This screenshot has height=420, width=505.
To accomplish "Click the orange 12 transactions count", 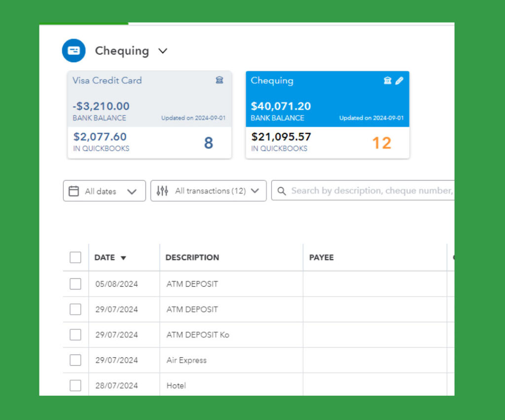I will (x=381, y=143).
